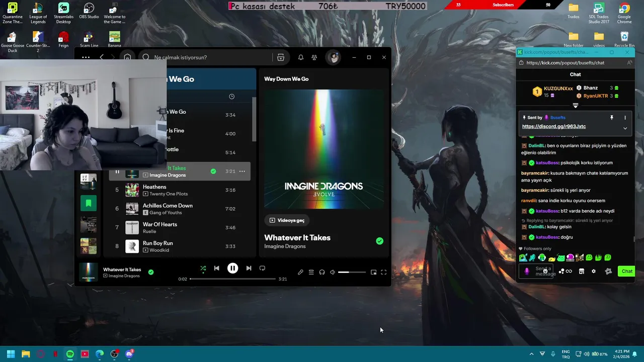Click Heathens album art thumbnail
644x362 pixels.
coord(132,190)
